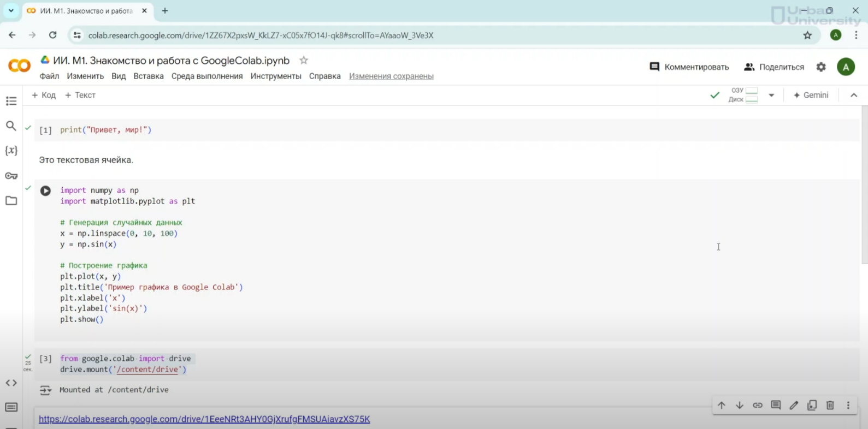868x429 pixels.
Task: Move the cell up with arrow icon
Action: coord(722,405)
